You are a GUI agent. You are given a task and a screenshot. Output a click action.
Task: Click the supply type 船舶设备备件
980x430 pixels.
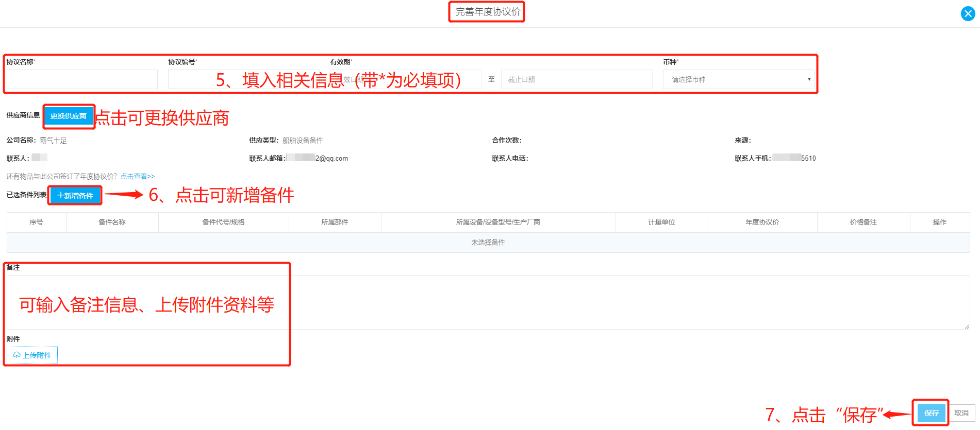[x=303, y=140]
